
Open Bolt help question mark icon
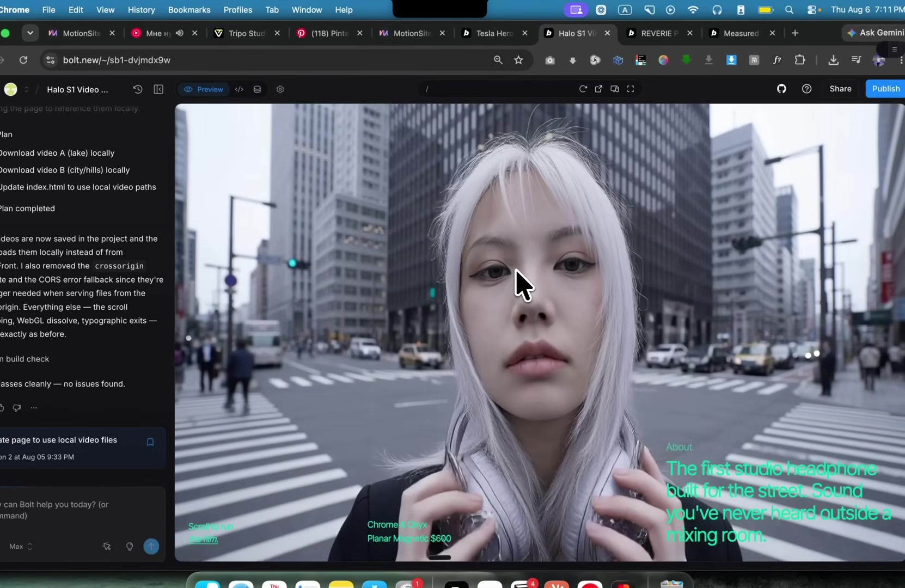click(x=806, y=89)
